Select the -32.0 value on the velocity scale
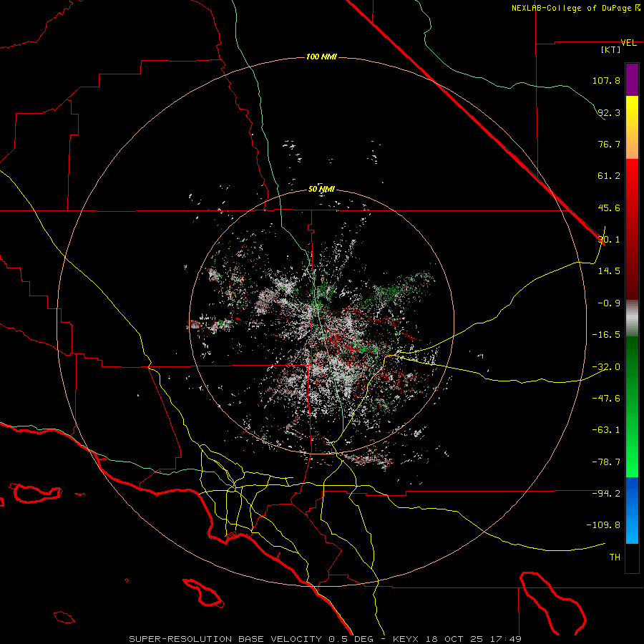Screen dimensions: 644x644 606,367
